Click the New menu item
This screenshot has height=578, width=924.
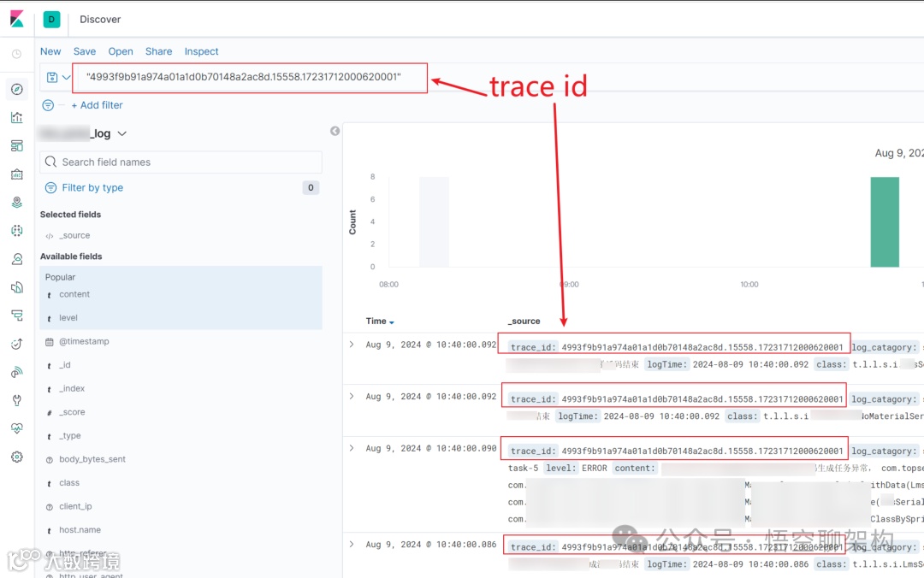pyautogui.click(x=50, y=51)
